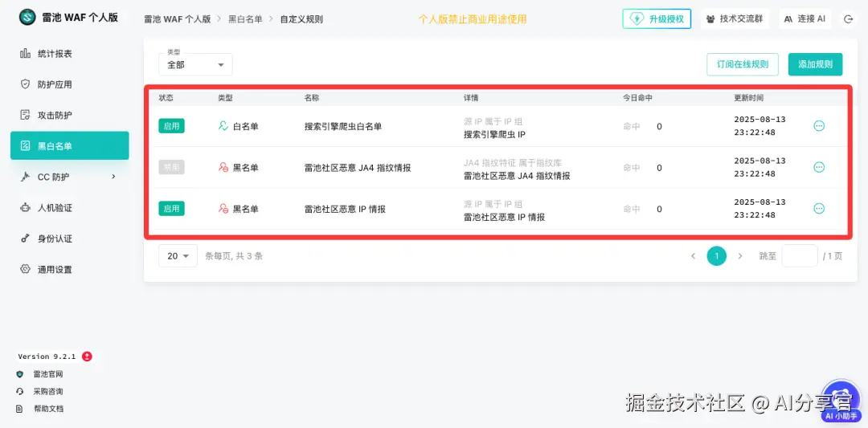Open more options for 恶意 IP 情报 row
868x428 pixels.
pos(819,209)
